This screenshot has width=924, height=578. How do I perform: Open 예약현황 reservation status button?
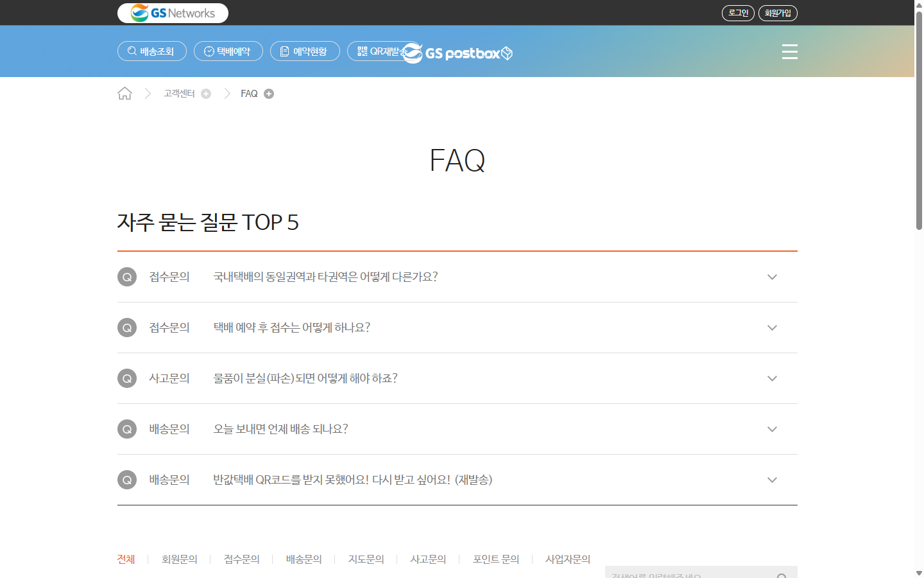coord(305,51)
